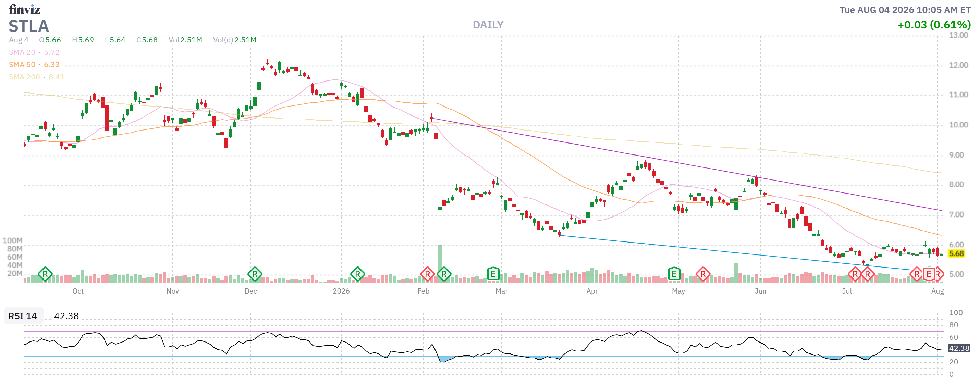Click the dark 42.38 RSI value tag
Screen dimensions: 980x385
point(959,348)
